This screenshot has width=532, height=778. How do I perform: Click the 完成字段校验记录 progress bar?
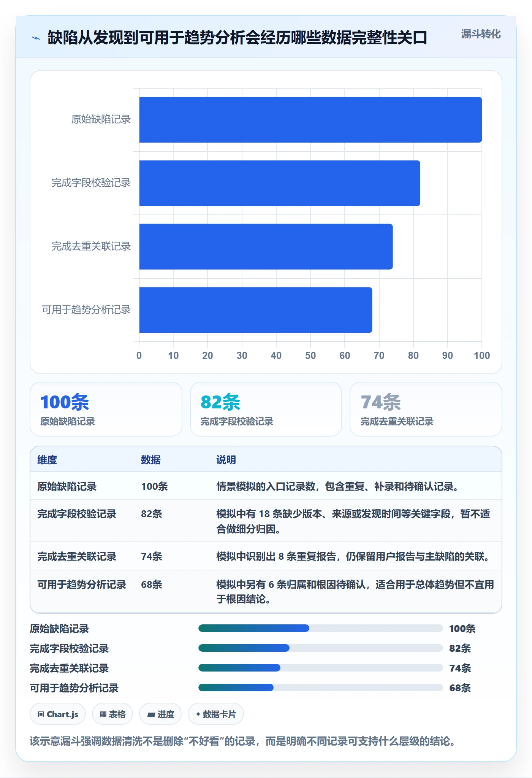pos(321,648)
